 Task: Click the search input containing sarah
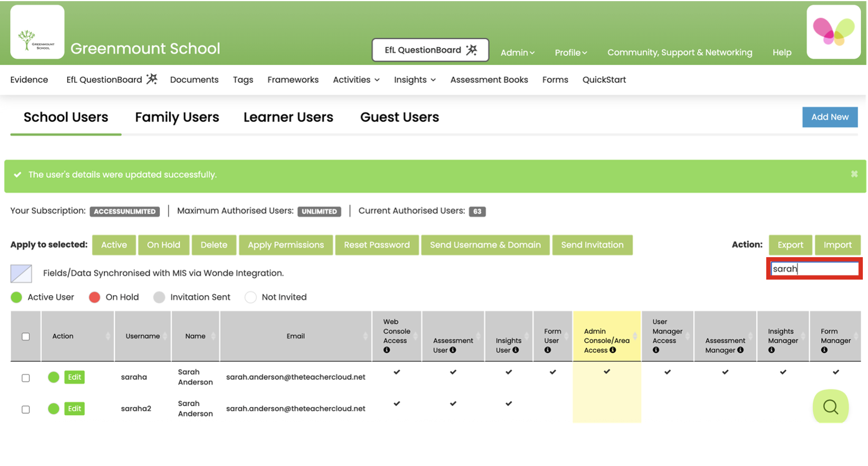click(814, 268)
